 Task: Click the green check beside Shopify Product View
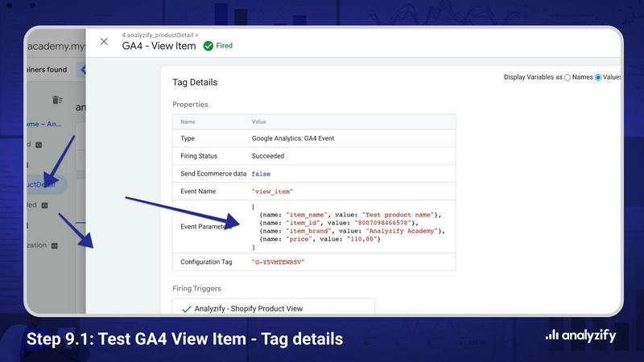pyautogui.click(x=186, y=308)
